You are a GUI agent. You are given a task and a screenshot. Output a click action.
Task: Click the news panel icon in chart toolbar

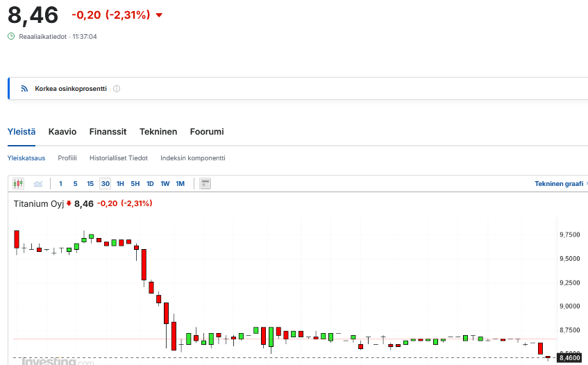pos(205,184)
